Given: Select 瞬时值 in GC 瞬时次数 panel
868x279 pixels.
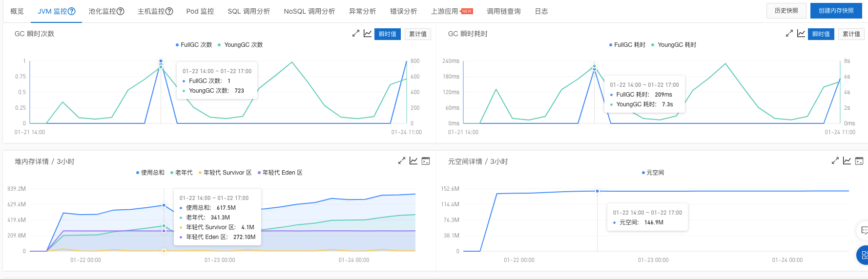Looking at the screenshot, I should point(388,34).
